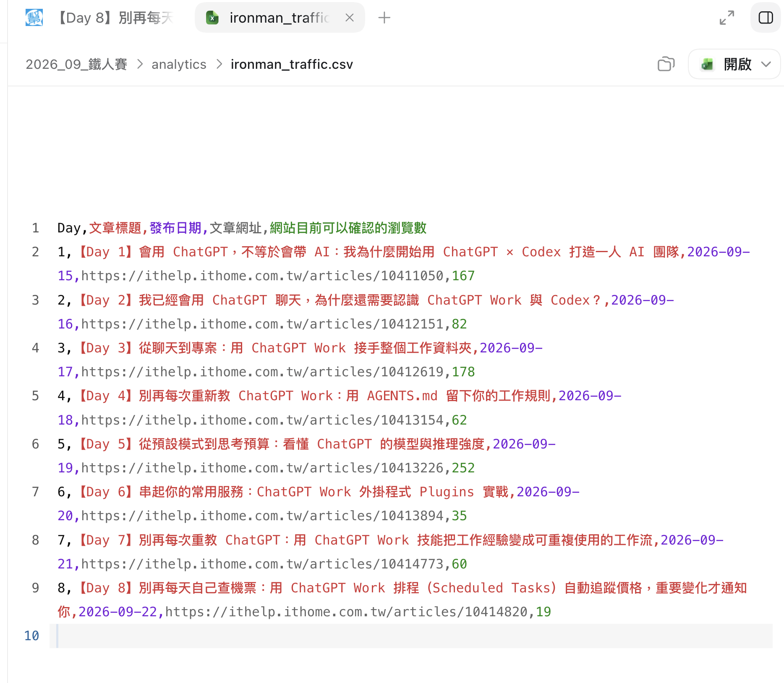Viewport: 784px width, 683px height.
Task: Click the Excel icon in the file tab
Action: (x=212, y=18)
